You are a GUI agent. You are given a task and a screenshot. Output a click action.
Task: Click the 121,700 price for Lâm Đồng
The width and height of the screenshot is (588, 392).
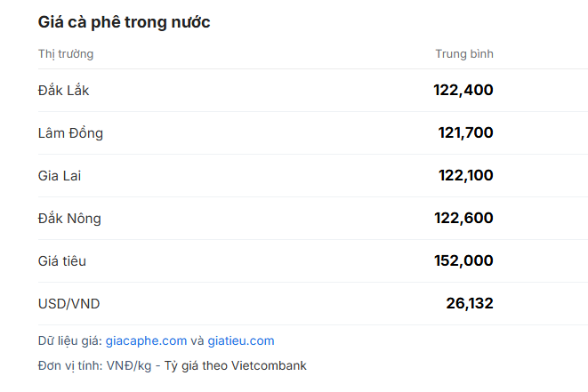pyautogui.click(x=466, y=132)
